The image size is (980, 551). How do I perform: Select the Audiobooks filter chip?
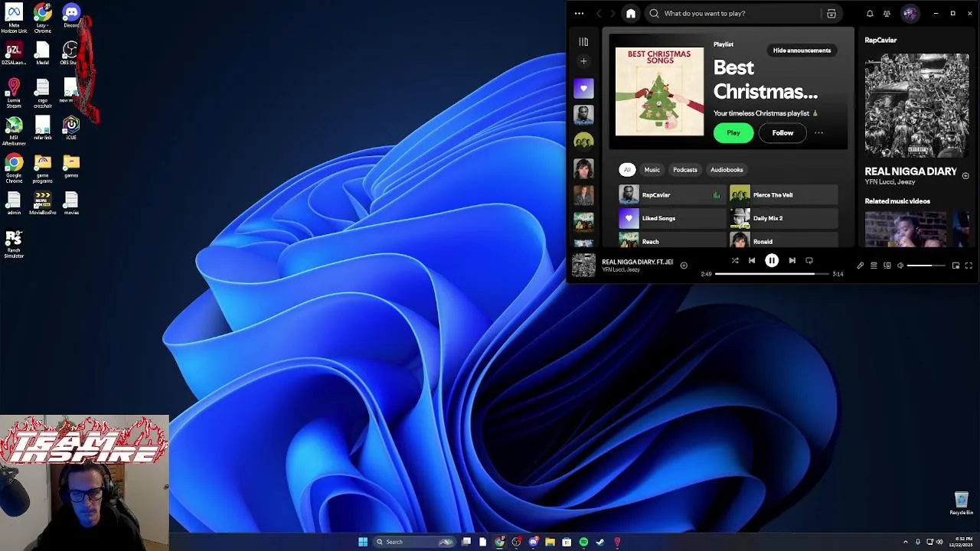(x=727, y=169)
